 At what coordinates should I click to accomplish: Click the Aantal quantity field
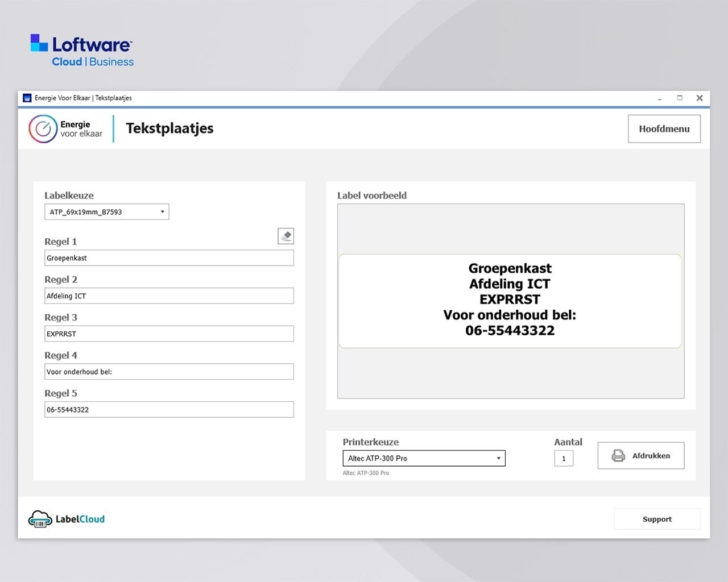(564, 459)
